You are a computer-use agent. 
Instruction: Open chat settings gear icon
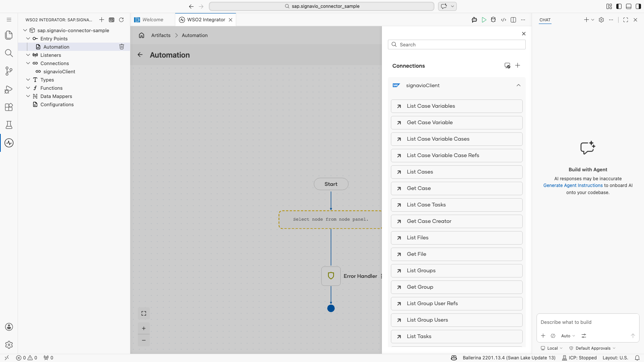click(601, 20)
